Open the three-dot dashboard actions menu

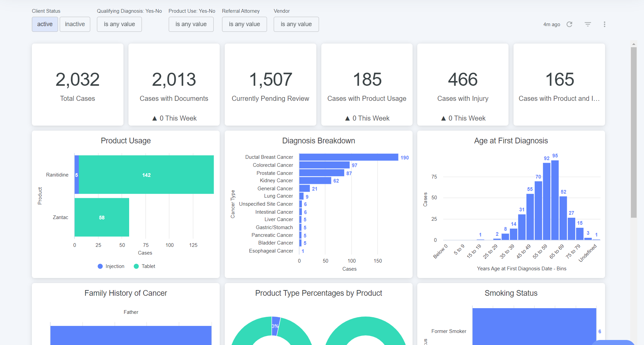point(604,24)
